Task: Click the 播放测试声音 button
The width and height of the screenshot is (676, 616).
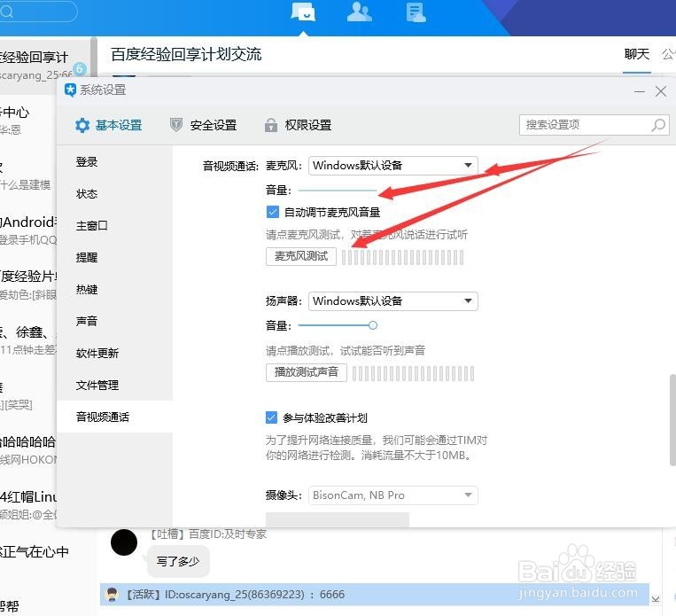Action: tap(306, 372)
